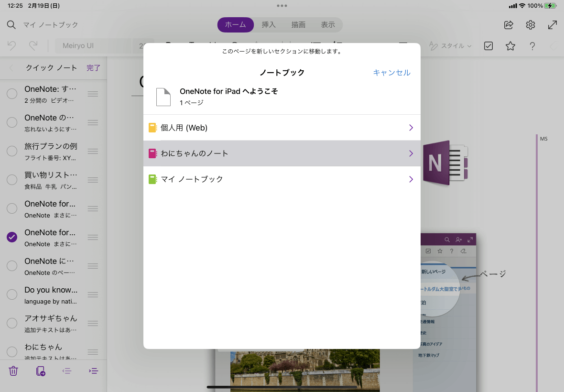Select the Do you know… page circle
The width and height of the screenshot is (564, 392).
click(12, 294)
